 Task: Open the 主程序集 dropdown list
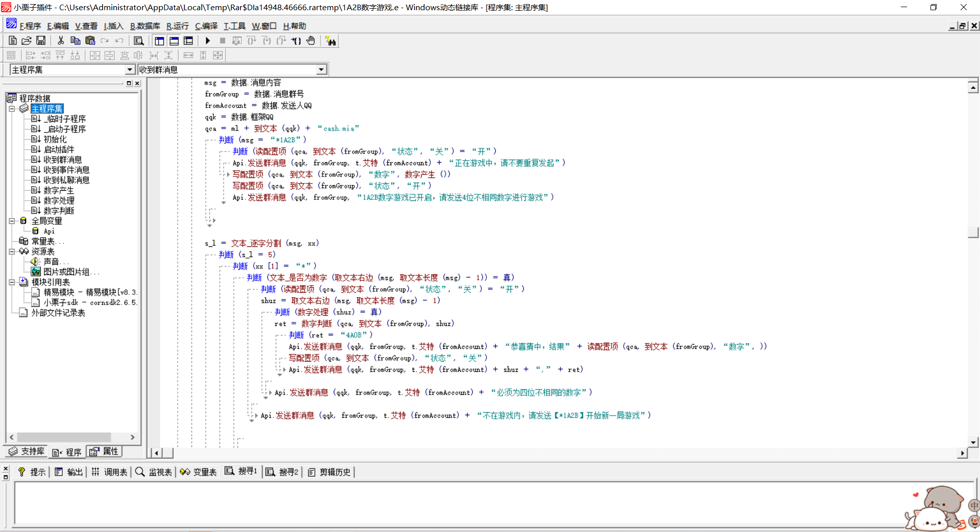[x=130, y=70]
